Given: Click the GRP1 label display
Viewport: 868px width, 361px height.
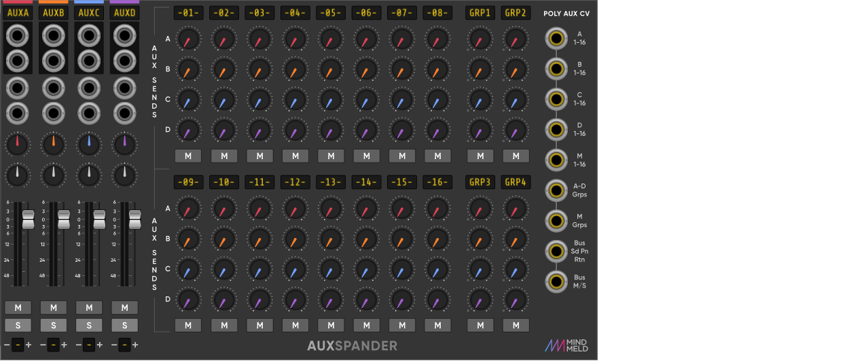Looking at the screenshot, I should point(480,13).
